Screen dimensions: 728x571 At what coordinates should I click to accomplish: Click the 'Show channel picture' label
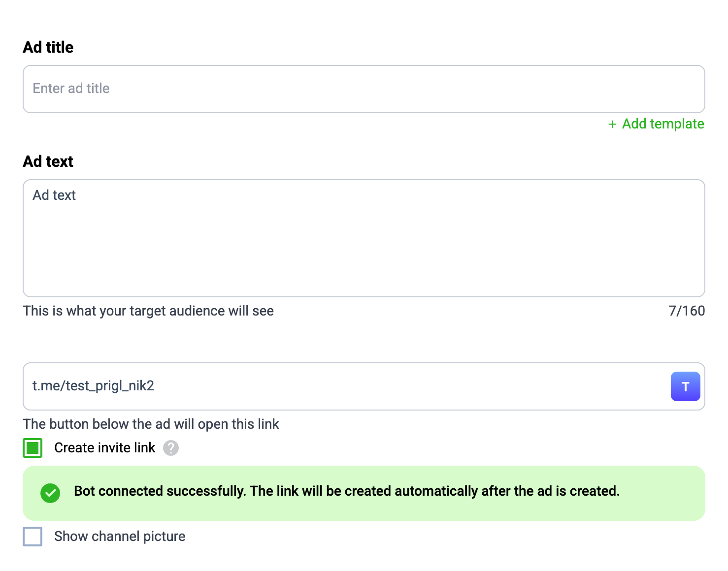[x=120, y=537]
